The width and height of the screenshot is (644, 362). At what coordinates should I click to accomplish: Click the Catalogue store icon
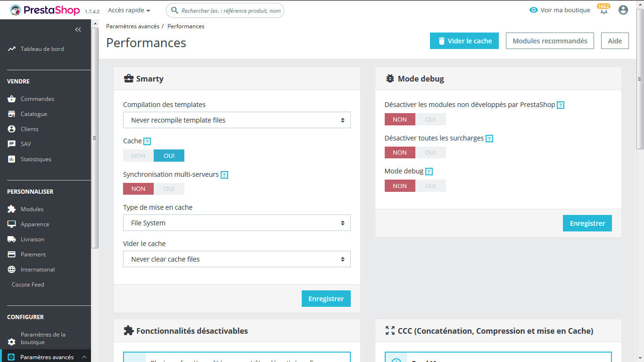click(x=12, y=114)
